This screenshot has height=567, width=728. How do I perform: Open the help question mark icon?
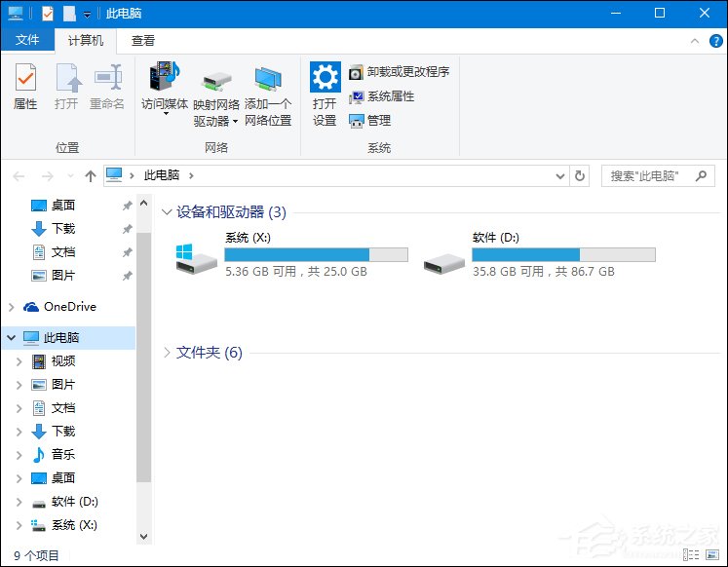pyautogui.click(x=715, y=41)
